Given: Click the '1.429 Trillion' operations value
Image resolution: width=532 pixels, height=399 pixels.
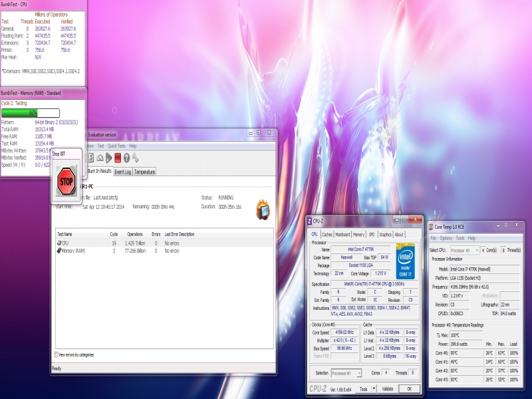Looking at the screenshot, I should pyautogui.click(x=135, y=243).
